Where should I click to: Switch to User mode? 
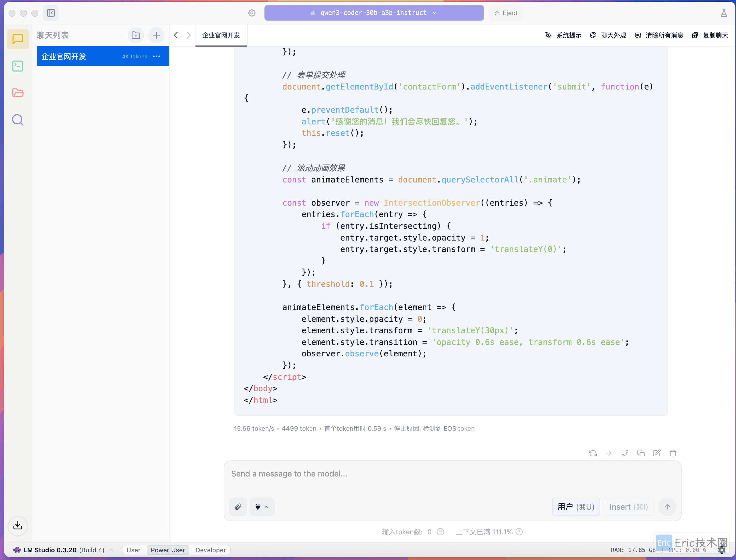(133, 550)
